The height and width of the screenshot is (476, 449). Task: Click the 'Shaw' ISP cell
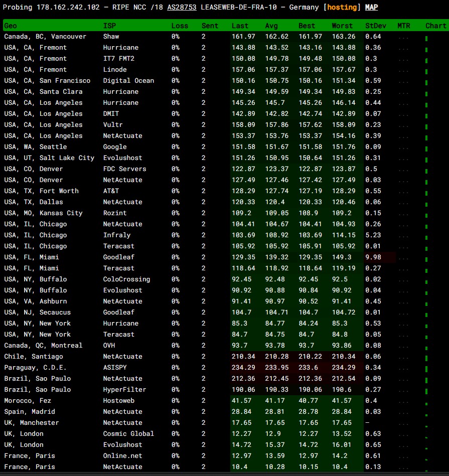click(111, 37)
